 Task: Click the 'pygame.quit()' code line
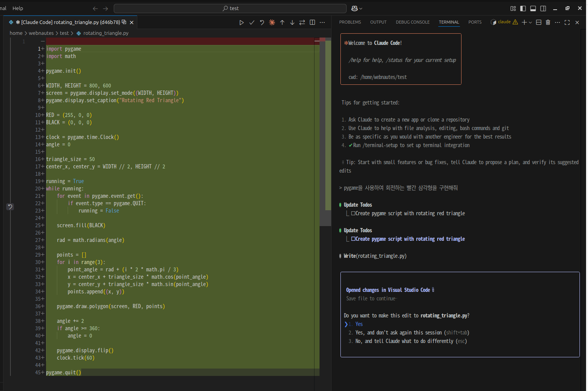tap(64, 372)
